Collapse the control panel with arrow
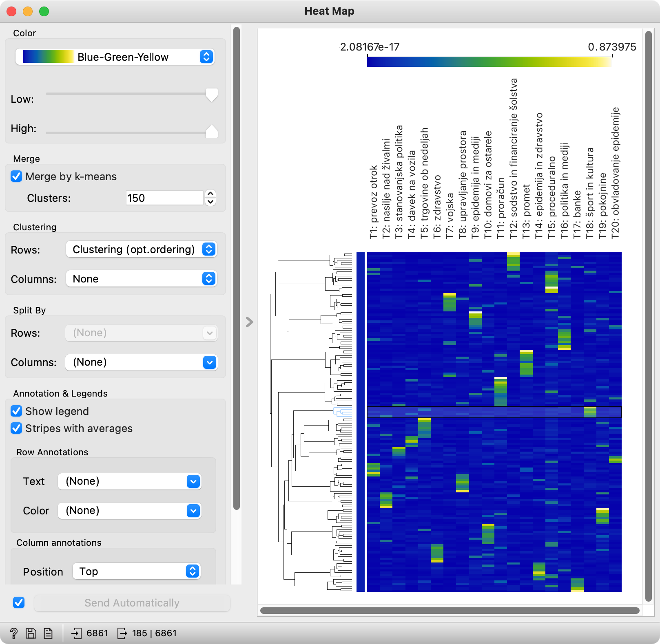660x644 pixels. (250, 322)
